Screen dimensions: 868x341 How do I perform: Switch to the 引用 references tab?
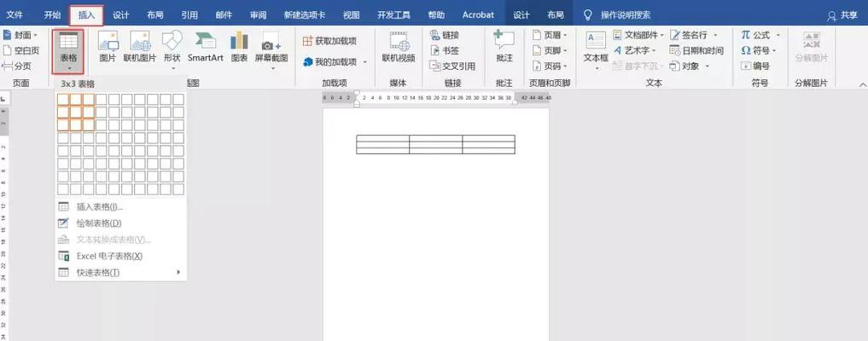point(189,15)
